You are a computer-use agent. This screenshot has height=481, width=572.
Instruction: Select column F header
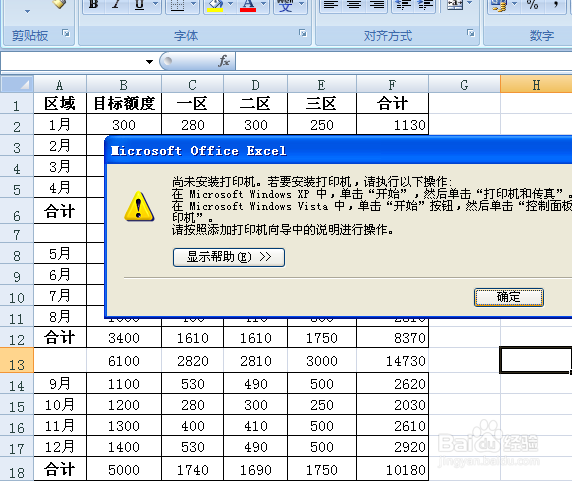tap(392, 85)
